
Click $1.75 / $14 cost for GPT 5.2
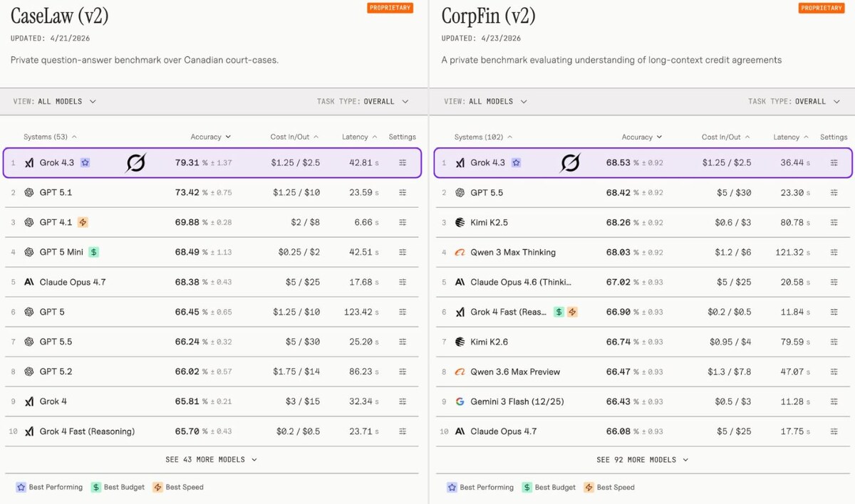tap(296, 372)
